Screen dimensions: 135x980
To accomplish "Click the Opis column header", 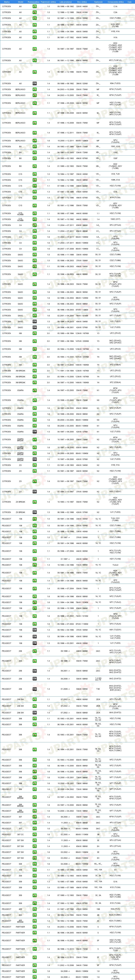I will click(130, 2).
